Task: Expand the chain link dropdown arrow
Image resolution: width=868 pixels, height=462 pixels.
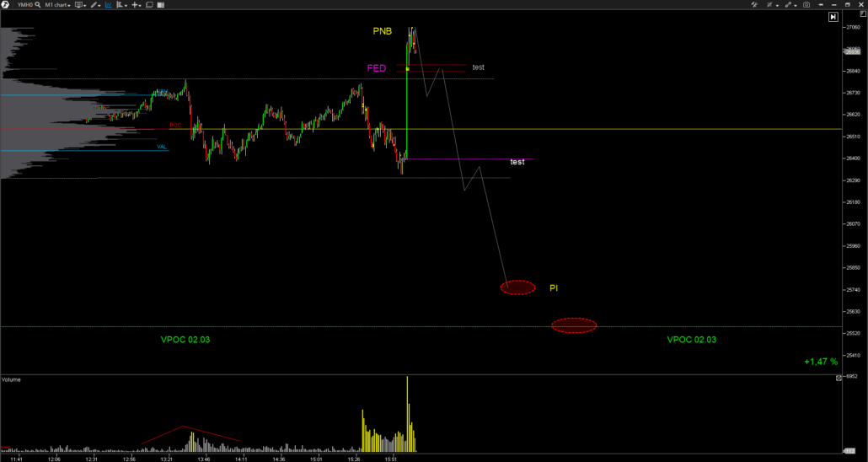Action: point(796,5)
